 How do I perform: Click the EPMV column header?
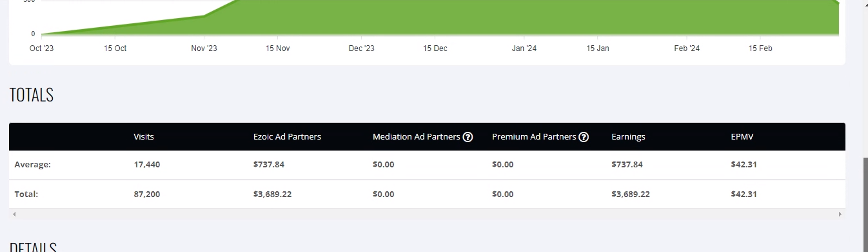742,137
